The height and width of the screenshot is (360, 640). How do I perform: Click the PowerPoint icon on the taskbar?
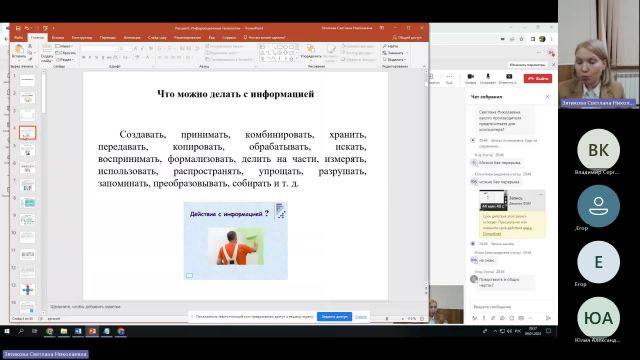pyautogui.click(x=92, y=331)
